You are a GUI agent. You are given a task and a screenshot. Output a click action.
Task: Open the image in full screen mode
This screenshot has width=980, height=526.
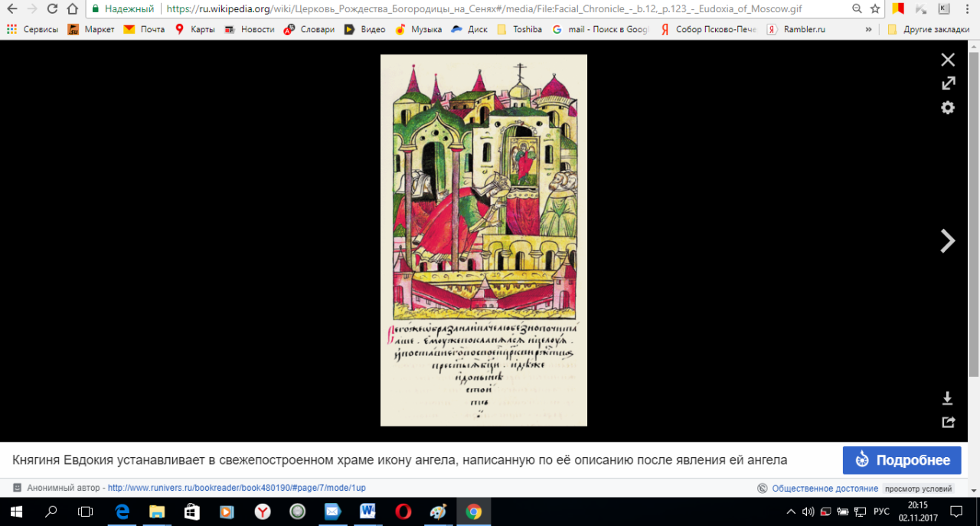point(948,83)
